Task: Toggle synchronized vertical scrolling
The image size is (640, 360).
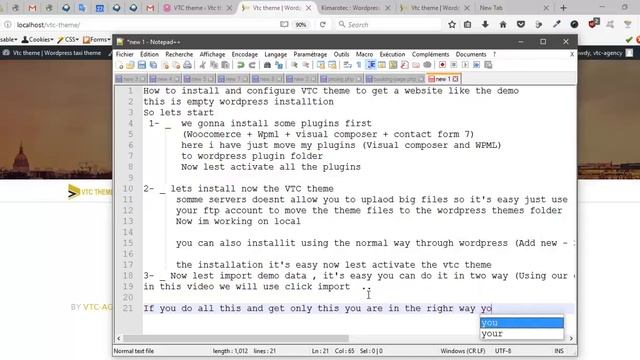Action: tap(321, 65)
